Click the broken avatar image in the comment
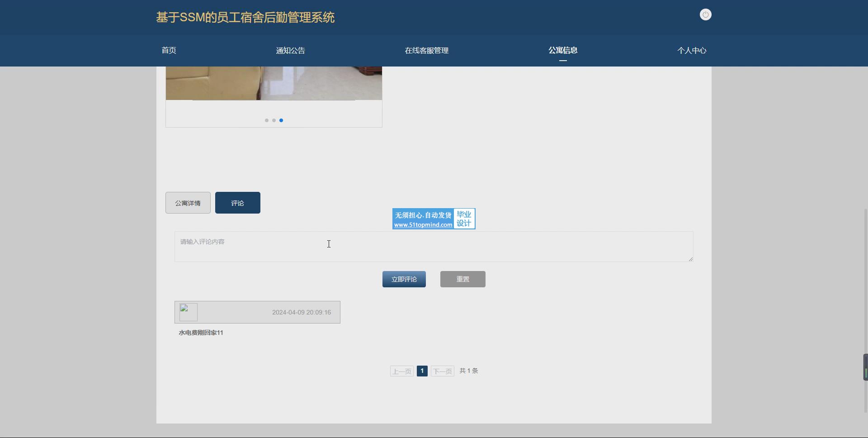 [x=188, y=312]
